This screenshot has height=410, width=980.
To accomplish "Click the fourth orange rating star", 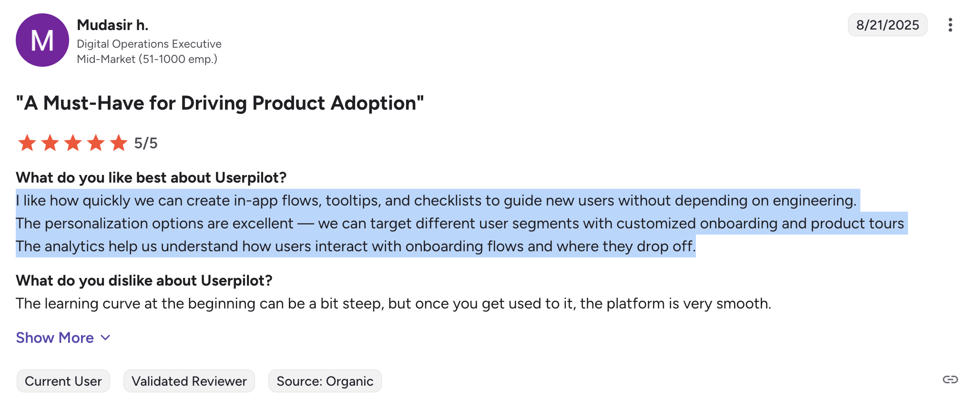I will tap(95, 143).
